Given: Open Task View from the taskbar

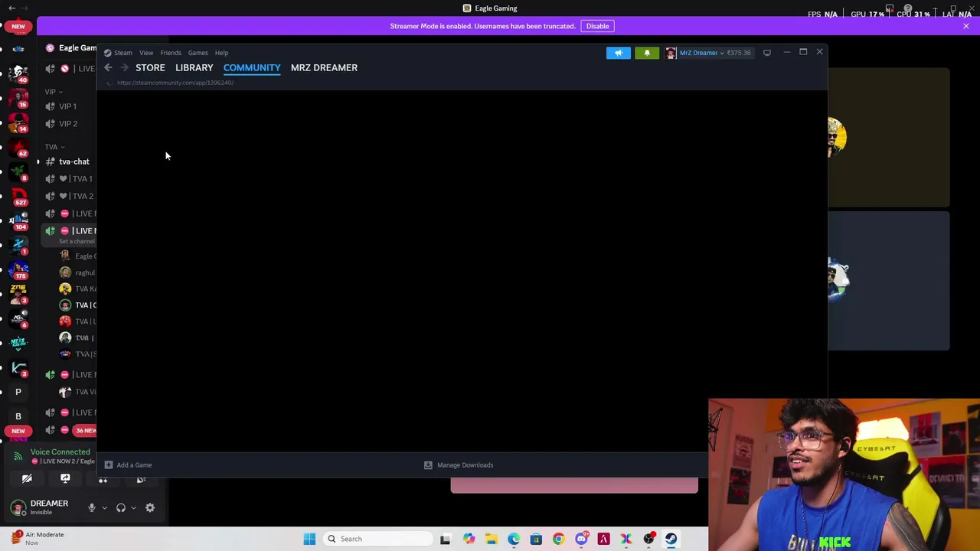Looking at the screenshot, I should pyautogui.click(x=446, y=539).
